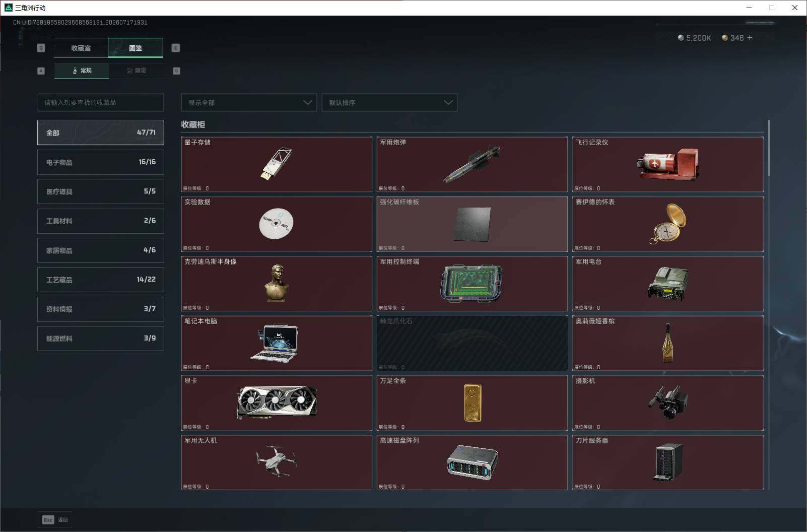Click the 摄影机 camera item

(x=668, y=403)
